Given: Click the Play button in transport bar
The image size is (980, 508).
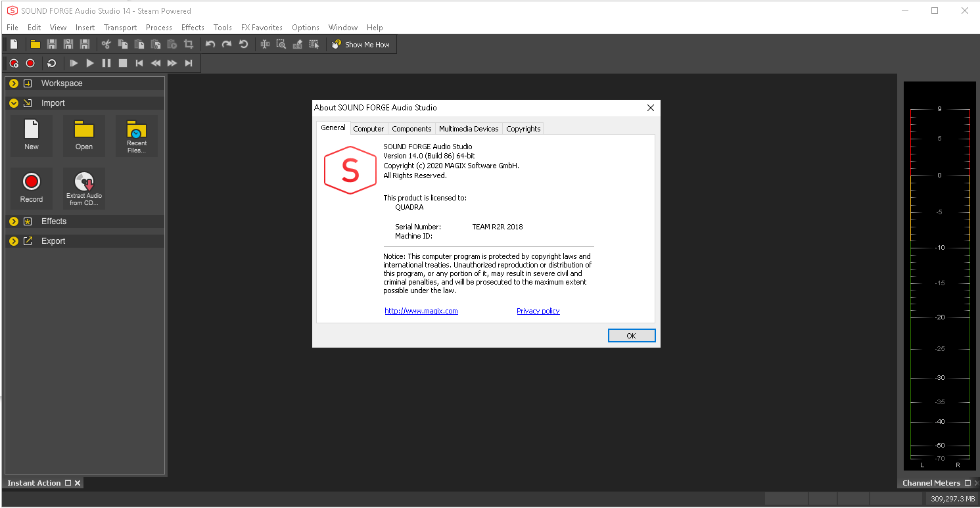Looking at the screenshot, I should [x=90, y=63].
